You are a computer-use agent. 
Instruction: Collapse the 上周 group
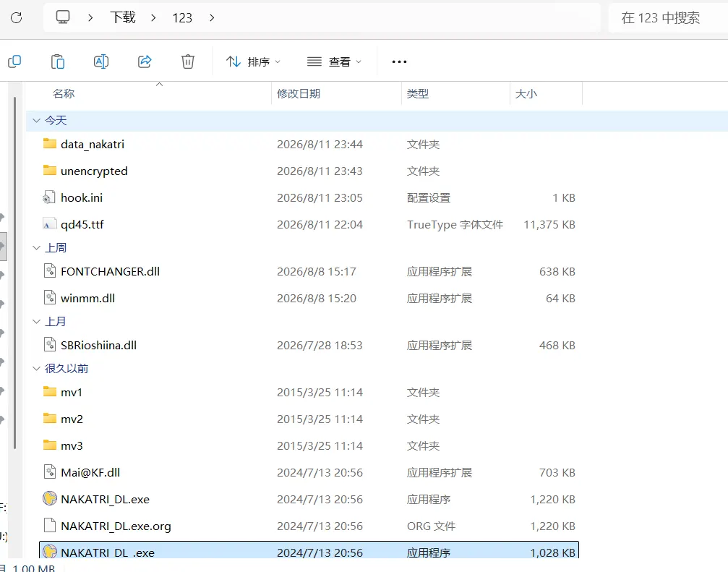(36, 248)
